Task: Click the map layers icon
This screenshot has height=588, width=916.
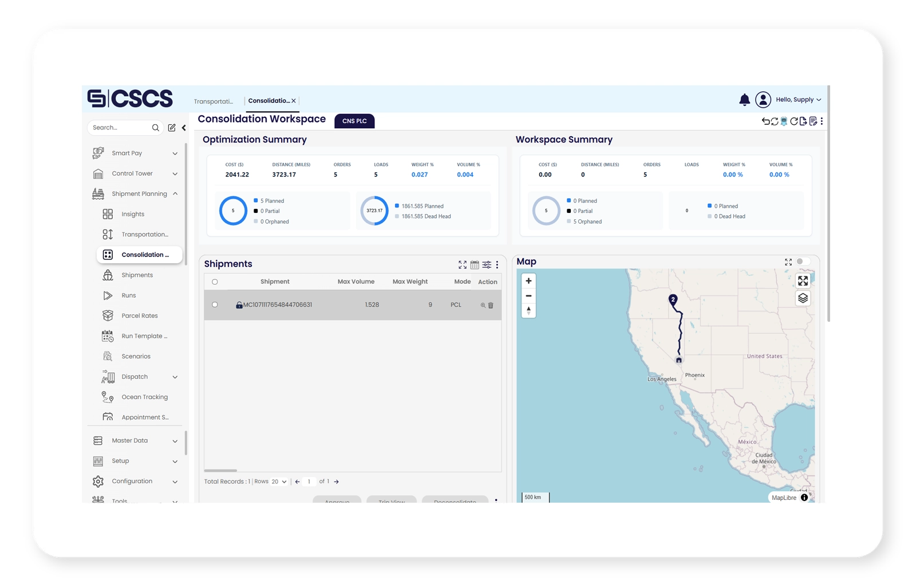Action: click(803, 298)
